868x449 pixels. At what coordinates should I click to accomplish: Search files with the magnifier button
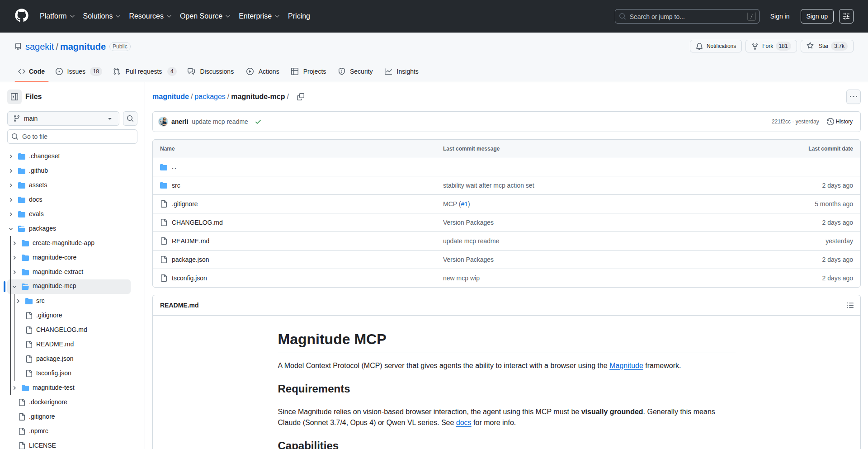(130, 118)
